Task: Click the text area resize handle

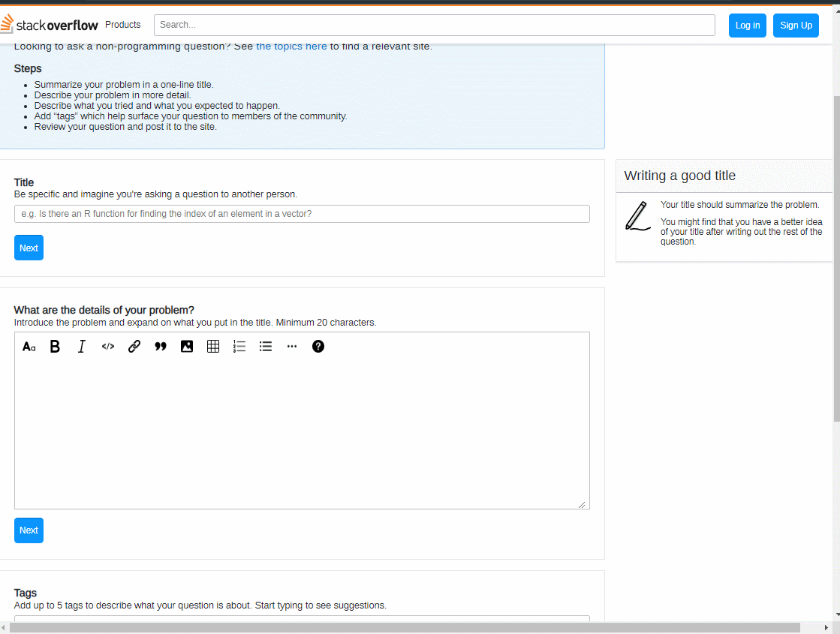Action: click(x=582, y=504)
